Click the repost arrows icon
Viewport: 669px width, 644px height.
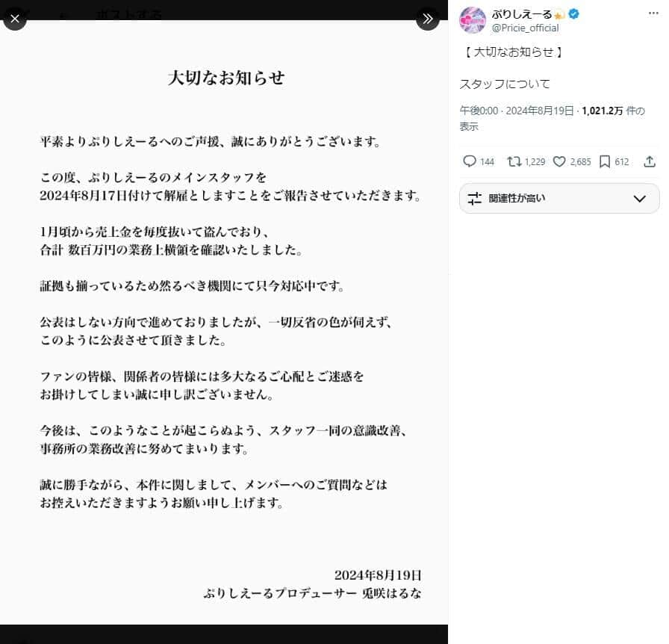tap(514, 161)
